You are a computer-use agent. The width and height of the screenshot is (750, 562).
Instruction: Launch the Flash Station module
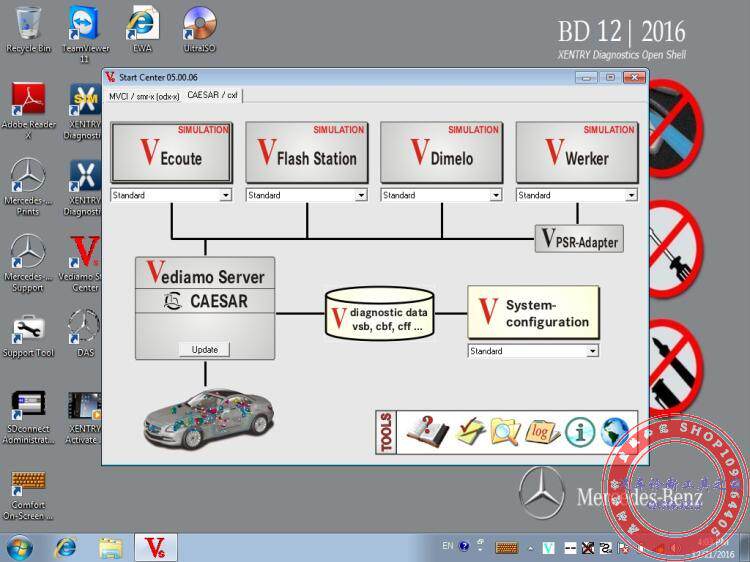307,152
